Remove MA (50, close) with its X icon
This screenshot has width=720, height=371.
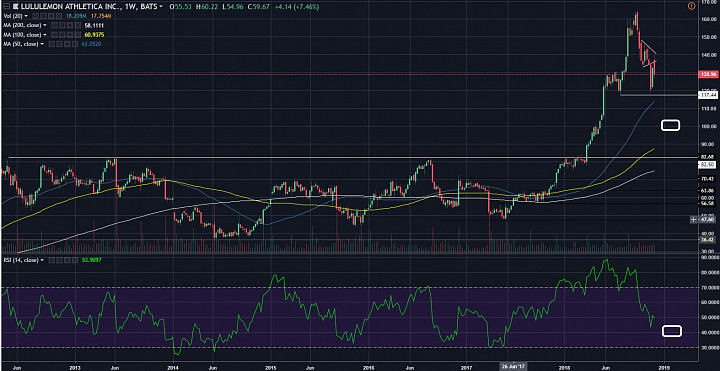[75, 44]
